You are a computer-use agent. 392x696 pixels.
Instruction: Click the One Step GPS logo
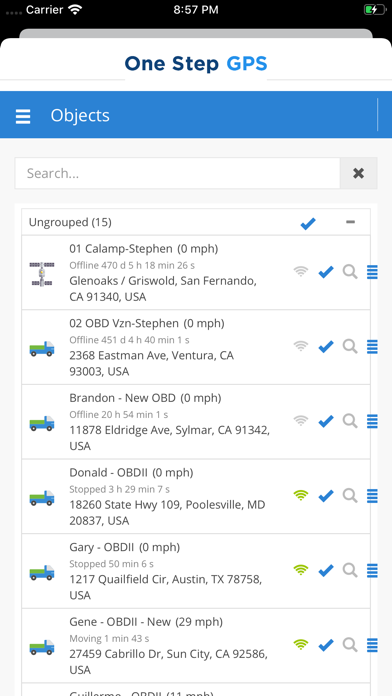click(x=196, y=64)
